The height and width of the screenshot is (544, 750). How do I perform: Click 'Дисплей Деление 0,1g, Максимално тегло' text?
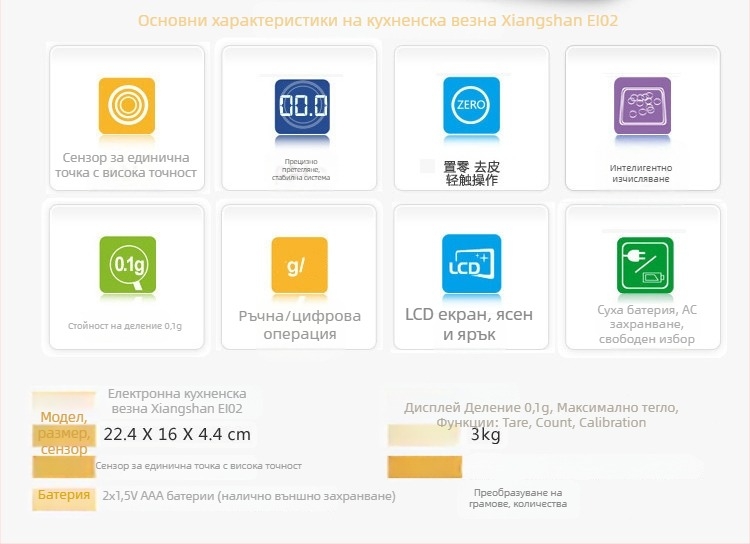pyautogui.click(x=541, y=408)
